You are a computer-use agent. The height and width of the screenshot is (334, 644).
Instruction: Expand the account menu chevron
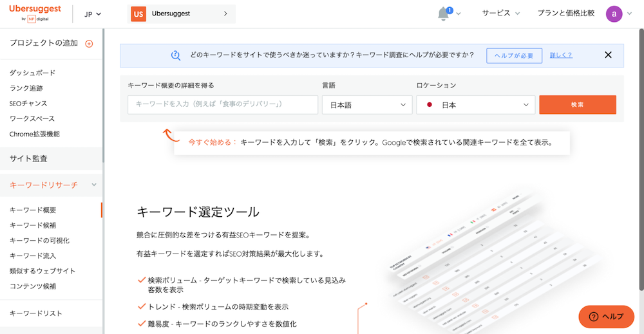[x=629, y=14]
